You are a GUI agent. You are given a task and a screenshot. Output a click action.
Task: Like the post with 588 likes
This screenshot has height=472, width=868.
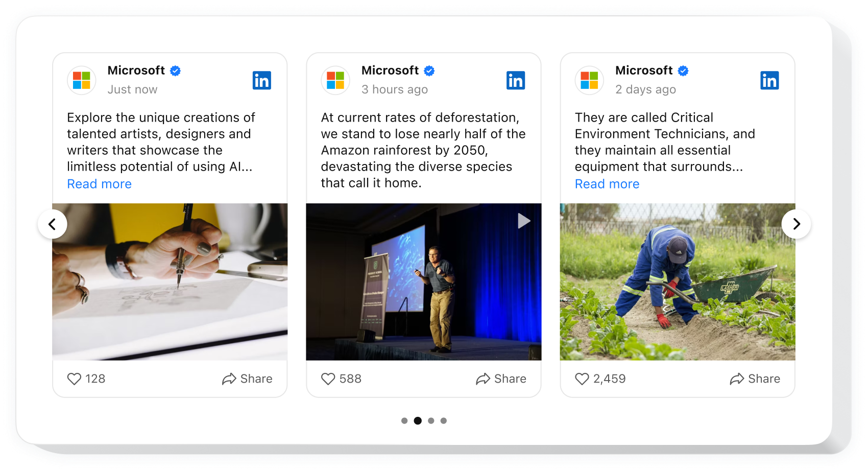point(328,379)
